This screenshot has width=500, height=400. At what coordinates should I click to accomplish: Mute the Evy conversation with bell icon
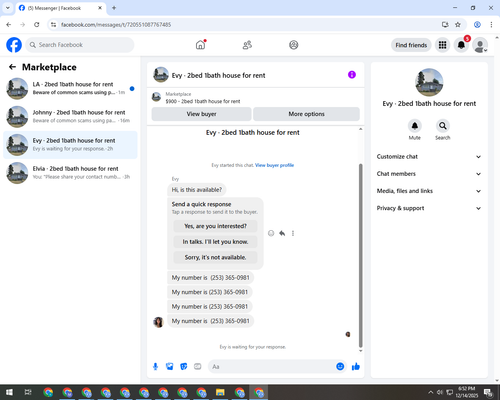414,126
